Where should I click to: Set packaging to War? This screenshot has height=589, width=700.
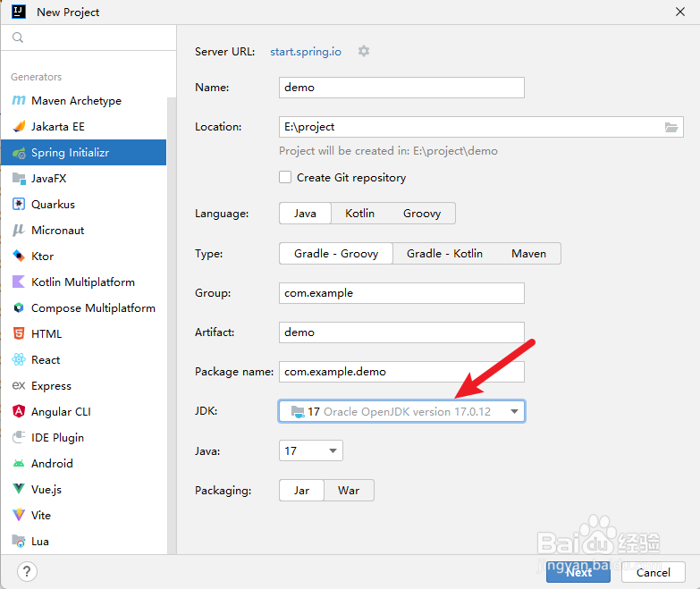click(349, 491)
